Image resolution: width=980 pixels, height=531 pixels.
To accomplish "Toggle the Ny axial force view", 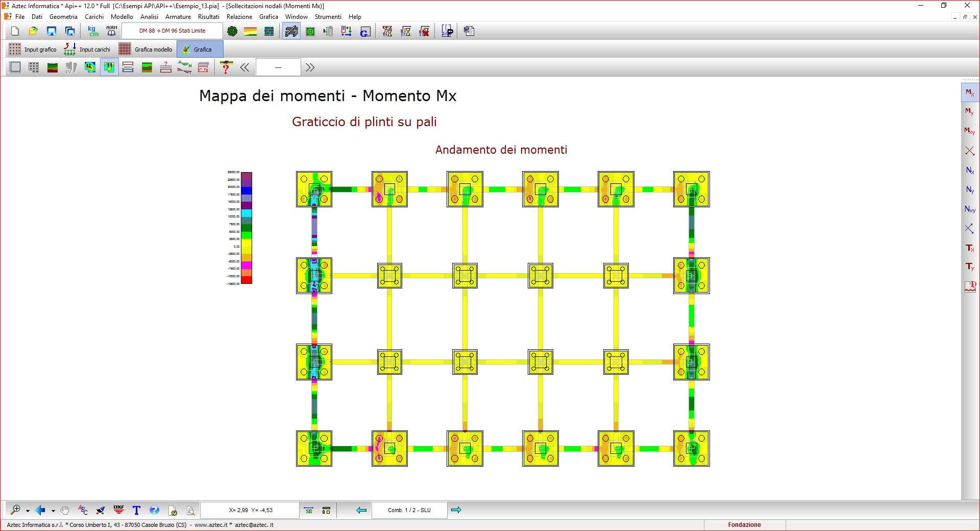I will [x=969, y=190].
